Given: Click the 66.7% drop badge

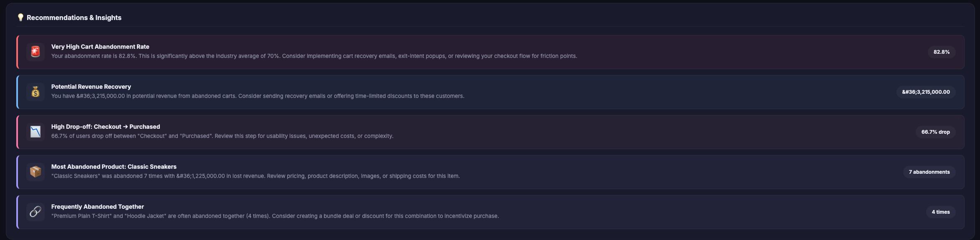Looking at the screenshot, I should click(935, 132).
